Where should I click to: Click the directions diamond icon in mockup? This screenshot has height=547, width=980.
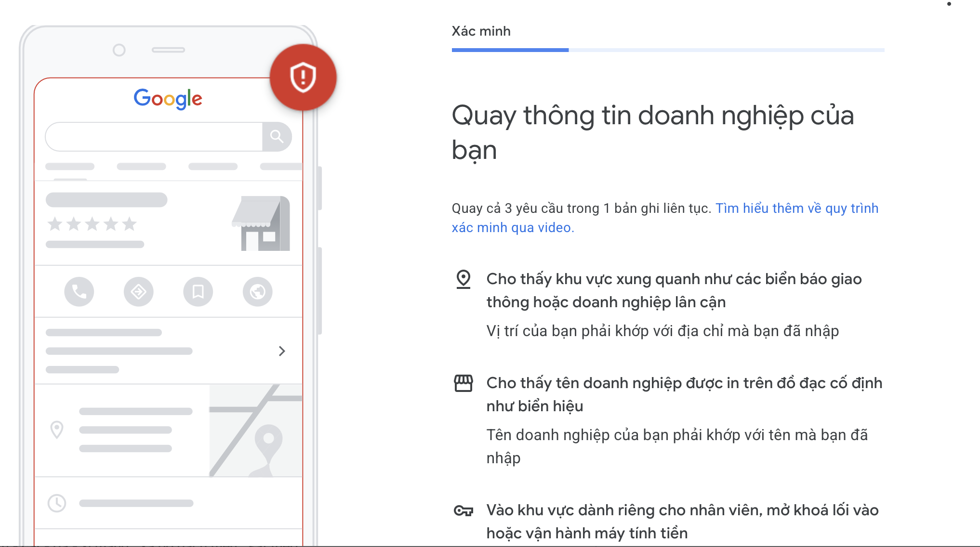[x=139, y=291]
